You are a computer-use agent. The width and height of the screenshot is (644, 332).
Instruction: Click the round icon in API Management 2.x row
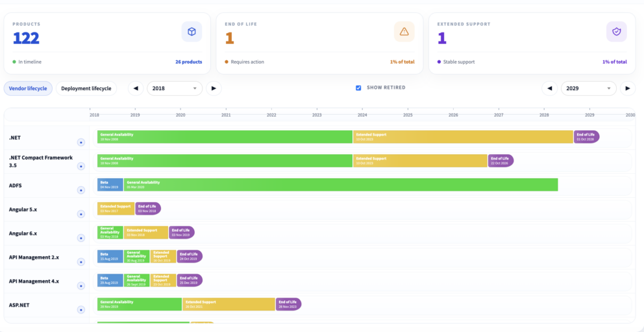click(81, 261)
